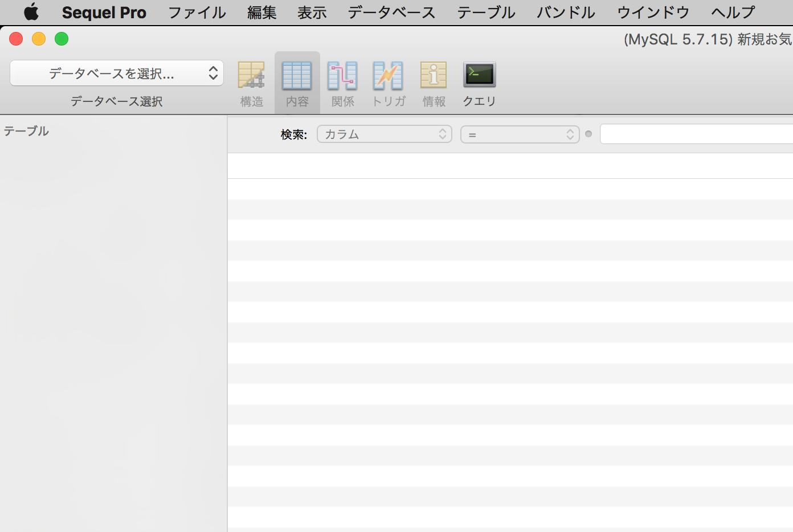
Task: Open the トリガ (Triggers) view icon
Action: (x=388, y=76)
